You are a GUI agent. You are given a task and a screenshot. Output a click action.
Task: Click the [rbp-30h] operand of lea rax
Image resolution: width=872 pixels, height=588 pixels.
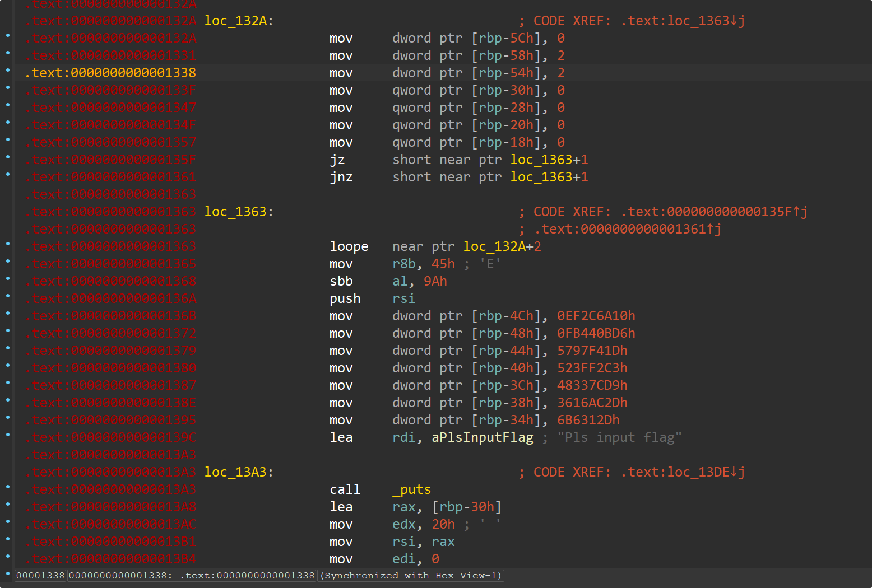467,507
